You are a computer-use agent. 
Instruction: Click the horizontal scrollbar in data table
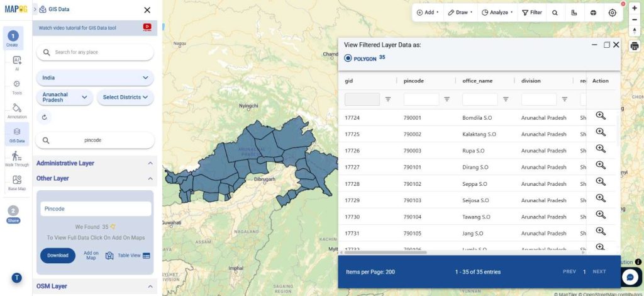pos(384,253)
